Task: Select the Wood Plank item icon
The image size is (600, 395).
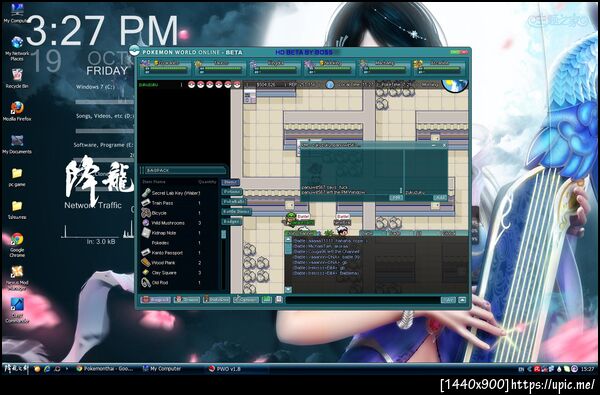Action: click(146, 263)
